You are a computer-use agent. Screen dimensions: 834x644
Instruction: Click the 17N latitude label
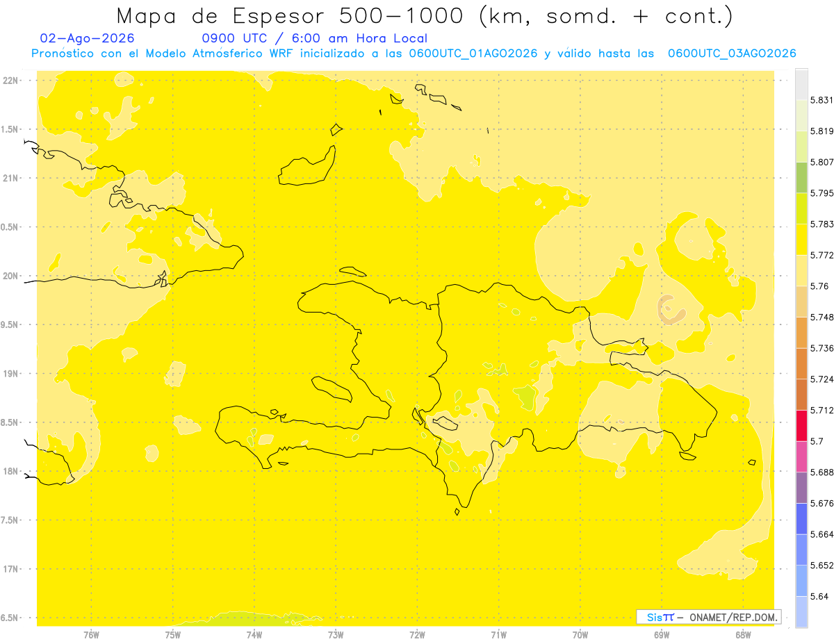pyautogui.click(x=11, y=569)
